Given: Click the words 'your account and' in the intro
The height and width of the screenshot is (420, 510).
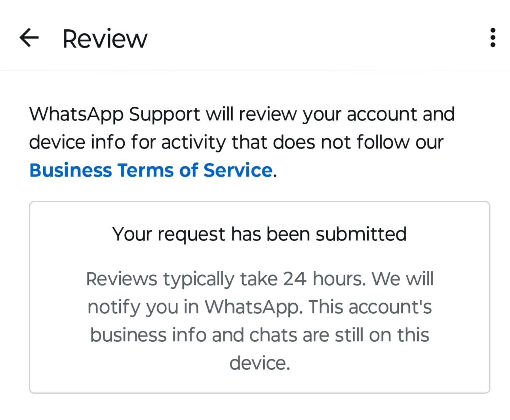Looking at the screenshot, I should tap(379, 114).
